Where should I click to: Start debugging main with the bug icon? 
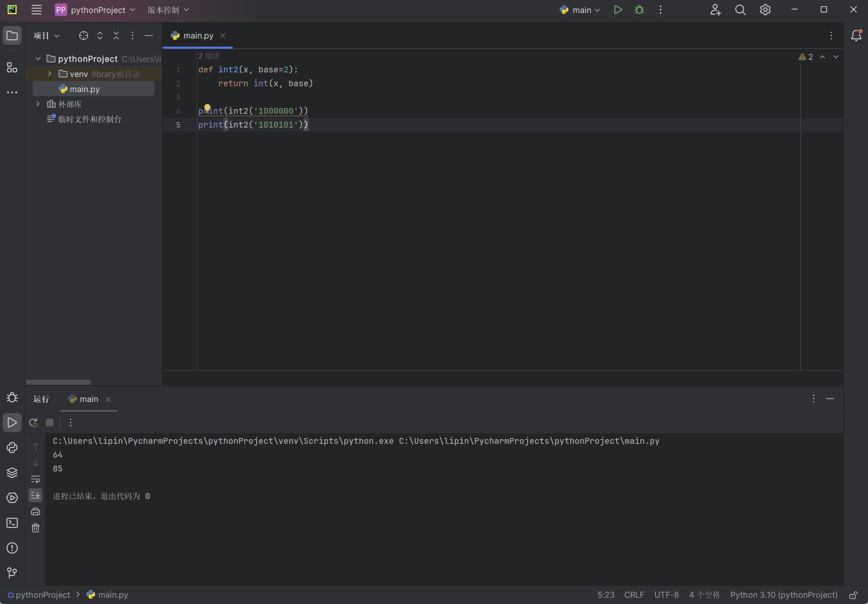tap(639, 10)
